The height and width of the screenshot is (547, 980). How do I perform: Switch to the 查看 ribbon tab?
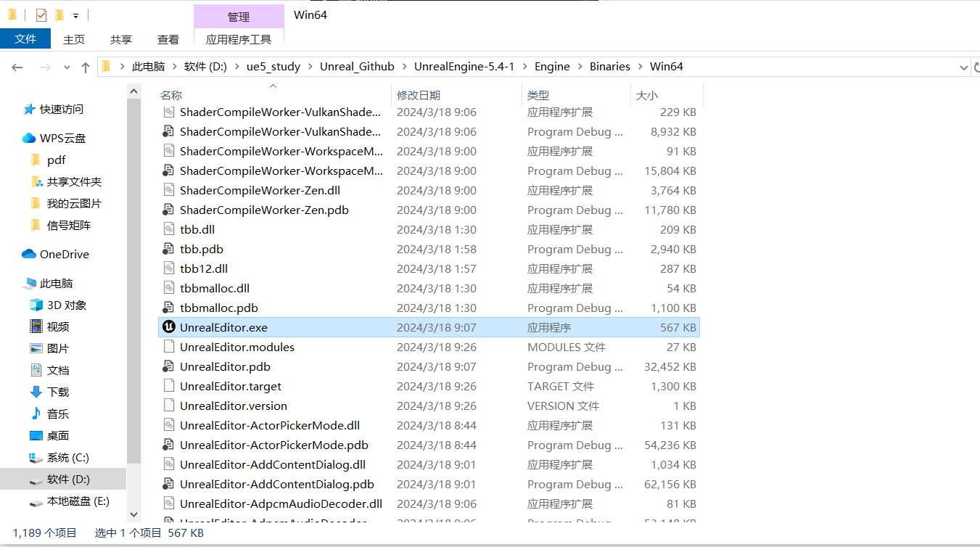pyautogui.click(x=168, y=39)
